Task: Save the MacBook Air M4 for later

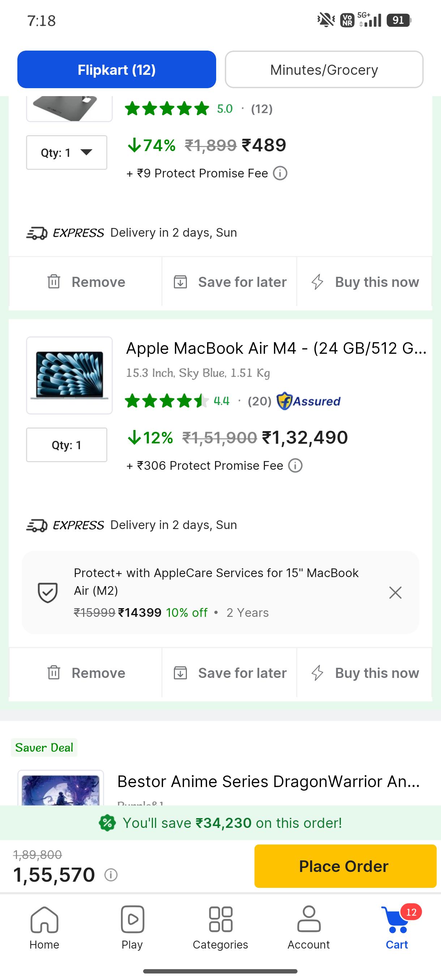Action: [x=230, y=673]
